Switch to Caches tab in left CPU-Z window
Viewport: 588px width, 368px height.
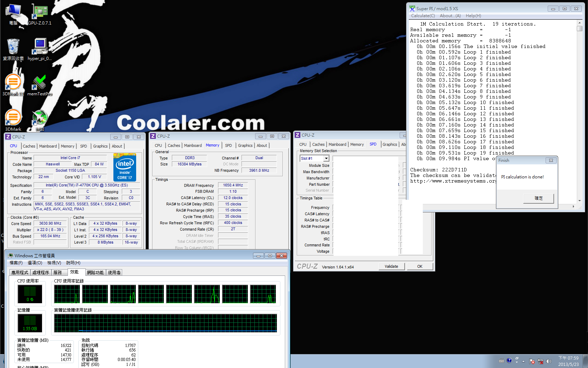click(x=29, y=146)
